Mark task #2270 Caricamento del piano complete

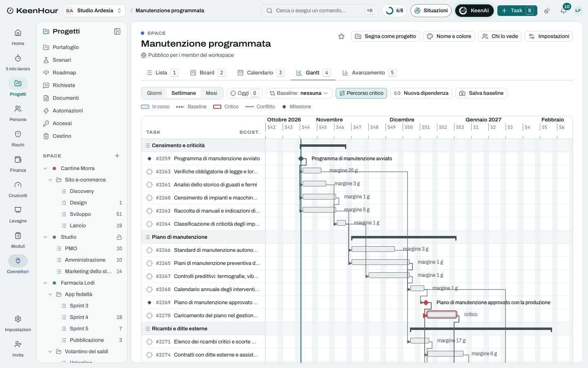[149, 316]
